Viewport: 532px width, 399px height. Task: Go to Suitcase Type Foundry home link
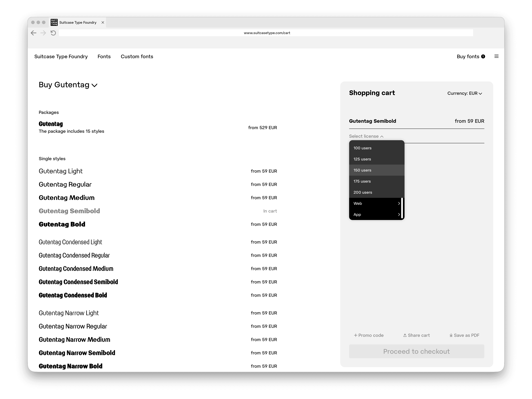point(61,57)
